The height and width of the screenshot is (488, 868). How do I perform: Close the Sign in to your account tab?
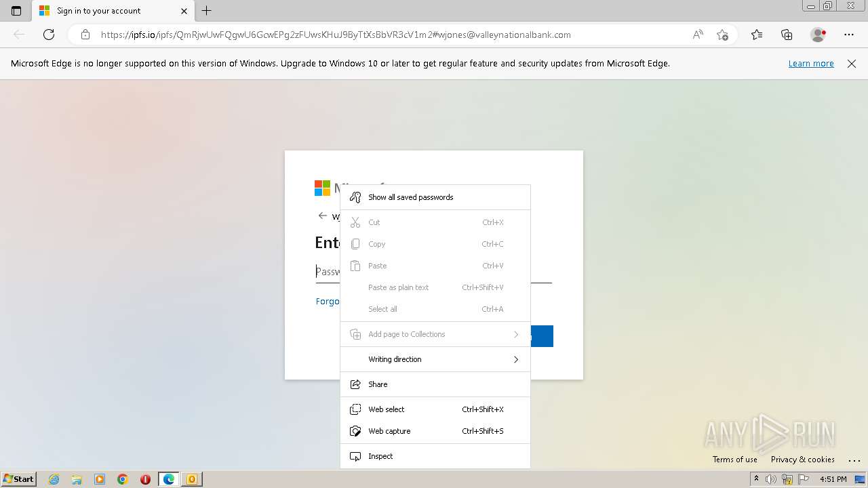coord(184,11)
